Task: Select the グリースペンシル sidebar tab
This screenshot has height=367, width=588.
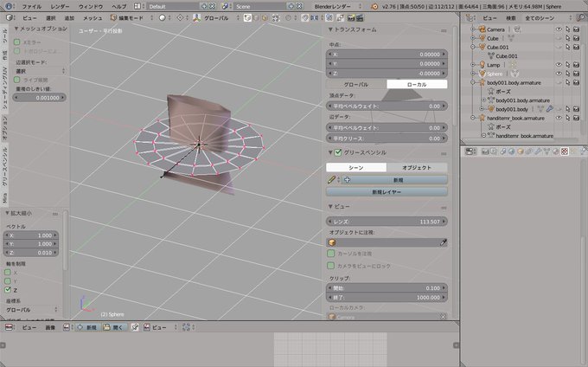Action: point(4,166)
